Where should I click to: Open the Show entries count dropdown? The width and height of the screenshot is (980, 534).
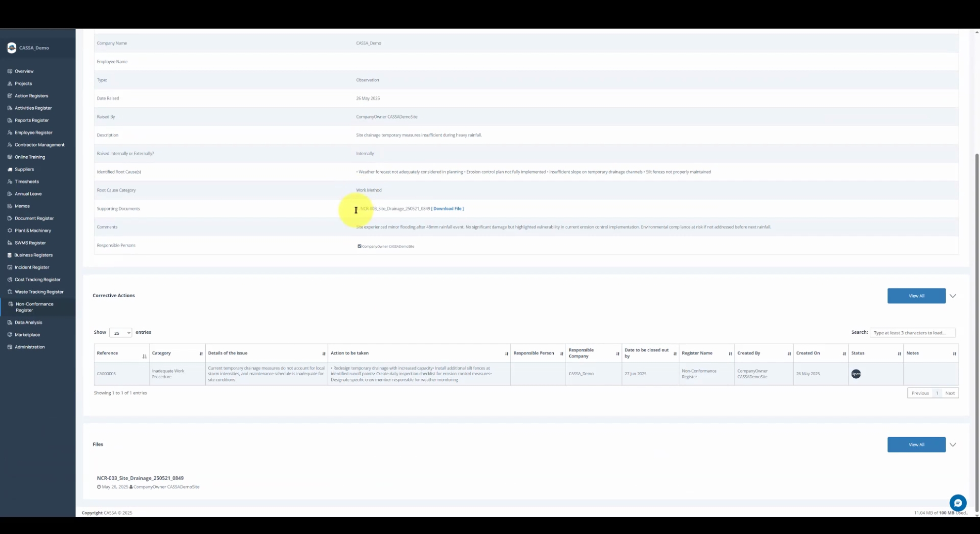point(120,333)
